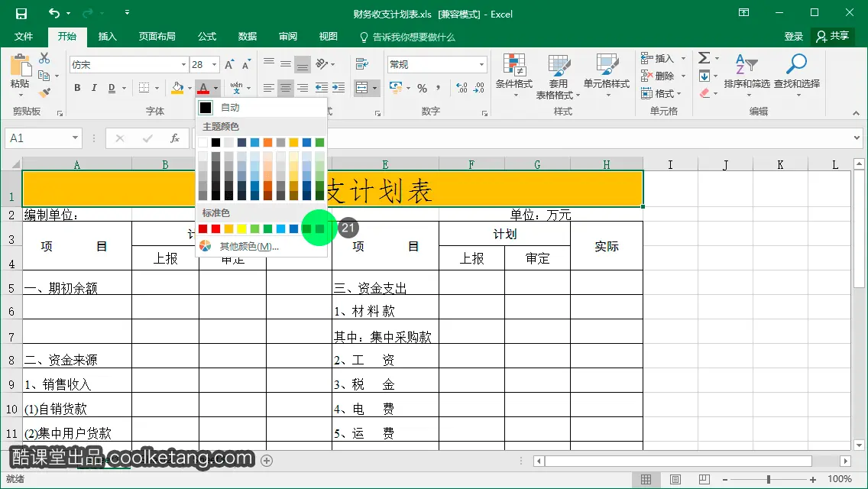The image size is (868, 489).
Task: Pick orange theme color swatch
Action: pos(268,142)
